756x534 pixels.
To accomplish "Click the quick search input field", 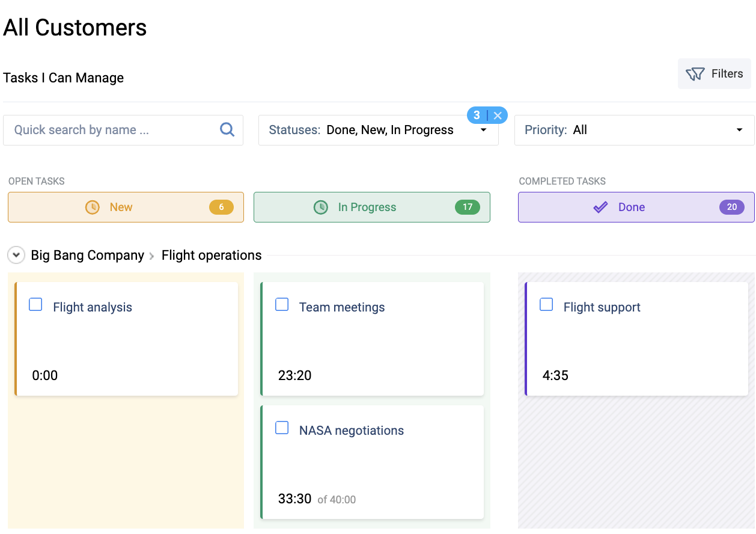I will 108,129.
